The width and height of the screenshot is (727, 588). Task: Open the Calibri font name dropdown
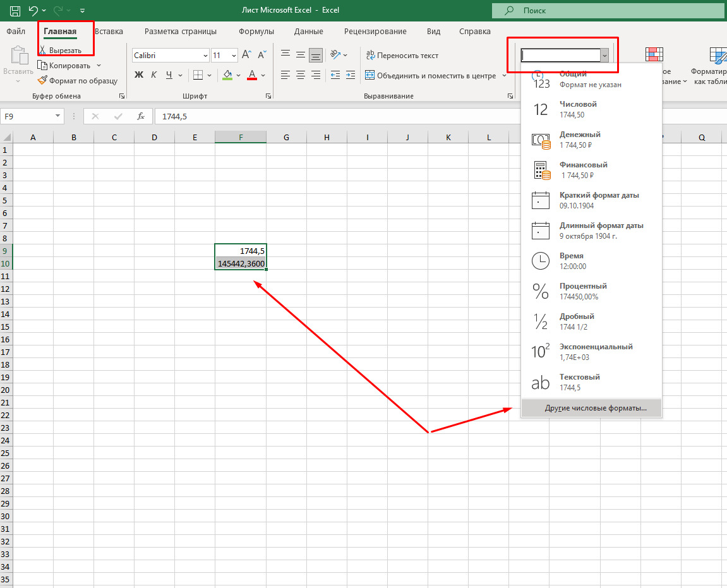(204, 56)
